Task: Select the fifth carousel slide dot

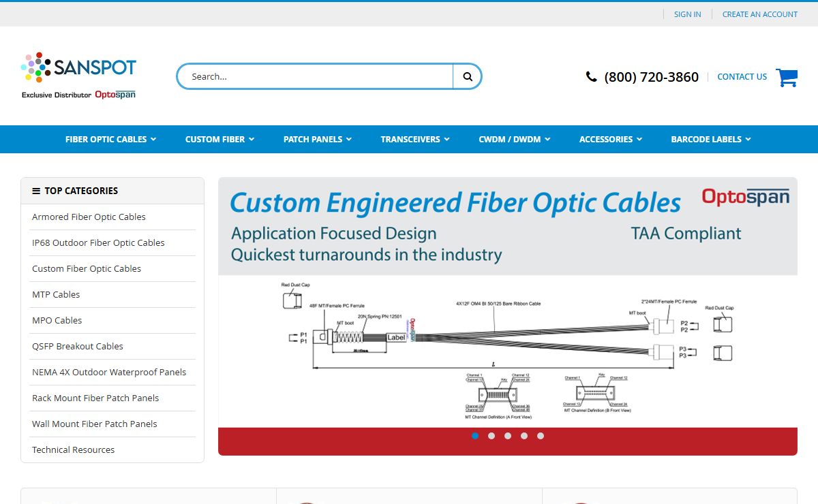Action: coord(541,436)
